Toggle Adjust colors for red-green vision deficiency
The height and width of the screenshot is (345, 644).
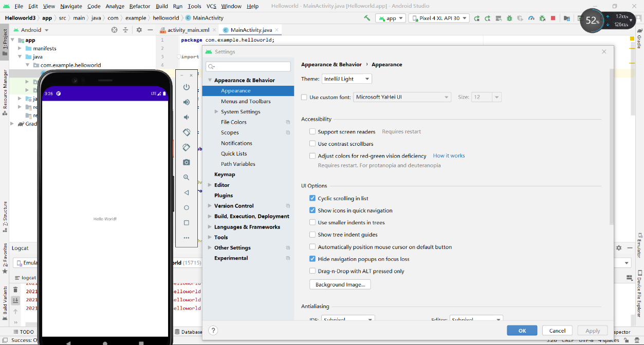(312, 156)
